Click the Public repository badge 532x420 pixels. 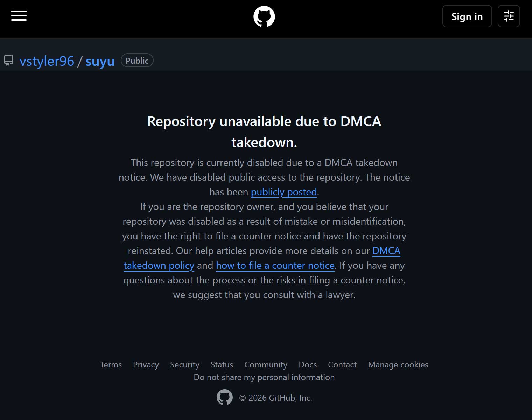tap(137, 61)
